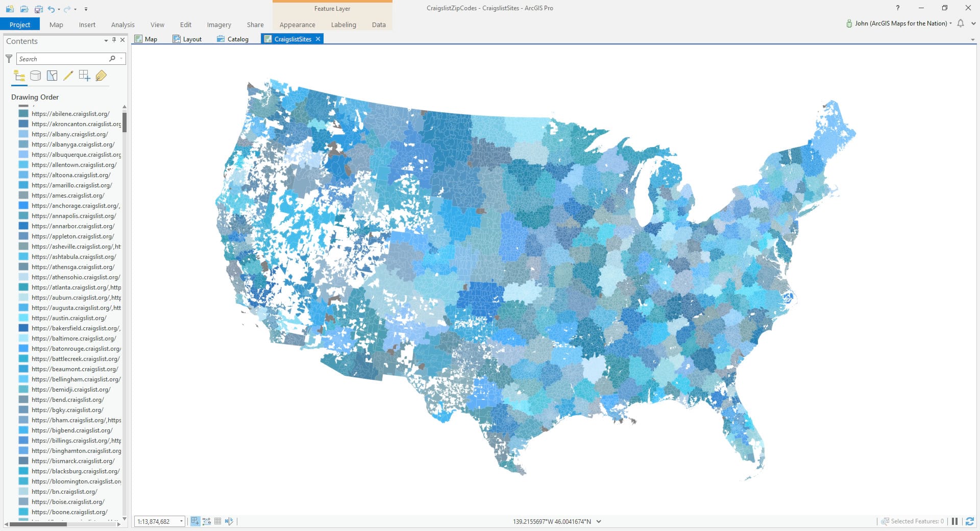
Task: Open Feature Layer Labeling tab
Action: point(344,25)
